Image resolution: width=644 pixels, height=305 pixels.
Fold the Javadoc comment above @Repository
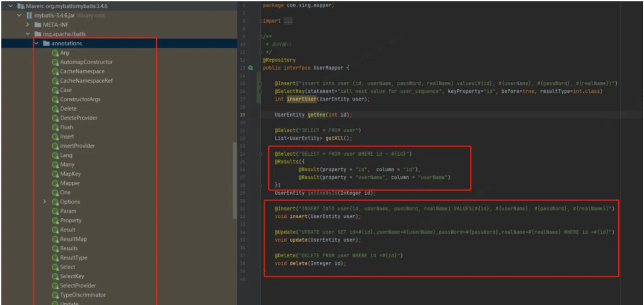(x=260, y=37)
